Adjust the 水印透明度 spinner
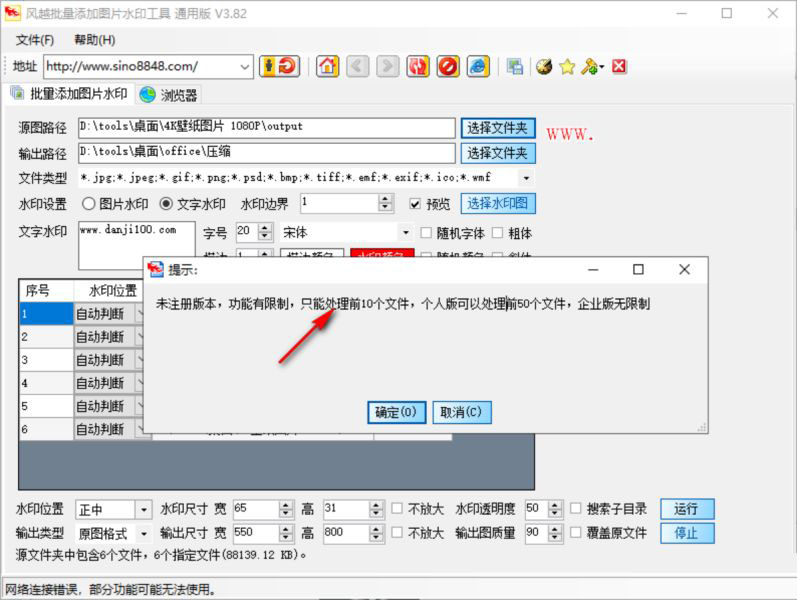 [555, 508]
